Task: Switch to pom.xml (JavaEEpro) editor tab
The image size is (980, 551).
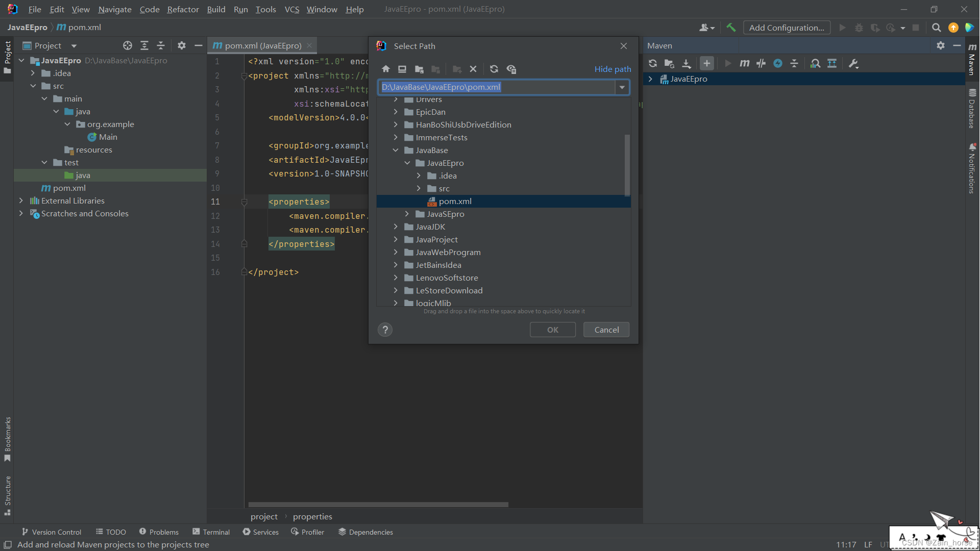Action: (263, 45)
